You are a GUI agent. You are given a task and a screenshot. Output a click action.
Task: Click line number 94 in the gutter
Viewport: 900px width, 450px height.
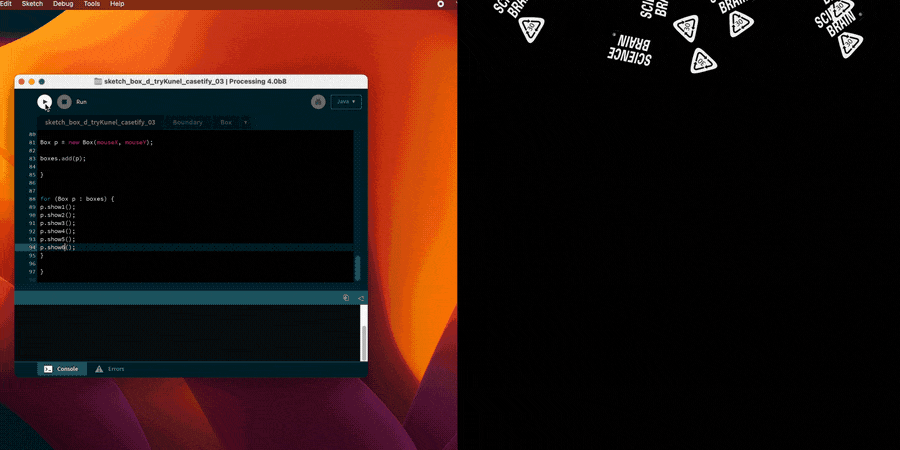[x=32, y=247]
